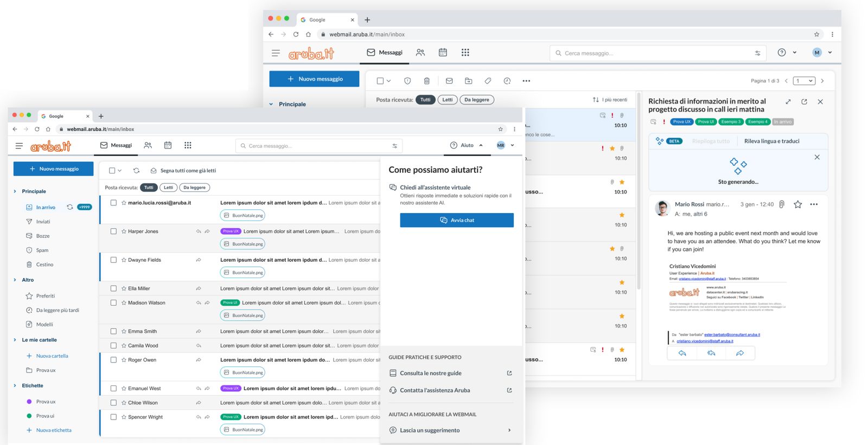Viewport: 868px width, 445px height.
Task: Filter by Da leggere in front window
Action: (x=194, y=188)
